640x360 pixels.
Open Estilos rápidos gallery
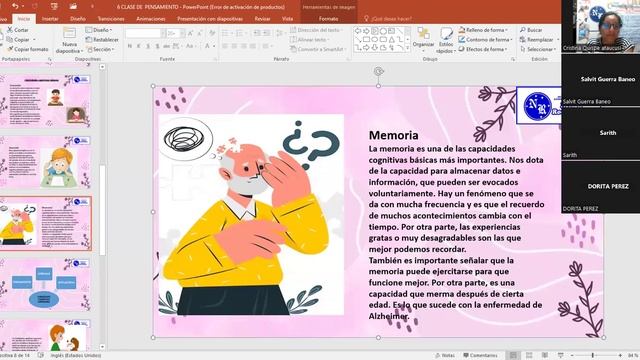(446, 40)
